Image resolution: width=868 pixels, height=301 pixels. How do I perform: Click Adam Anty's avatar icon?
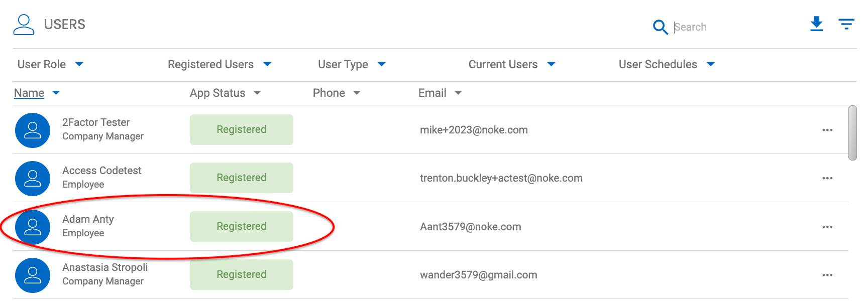tap(33, 227)
